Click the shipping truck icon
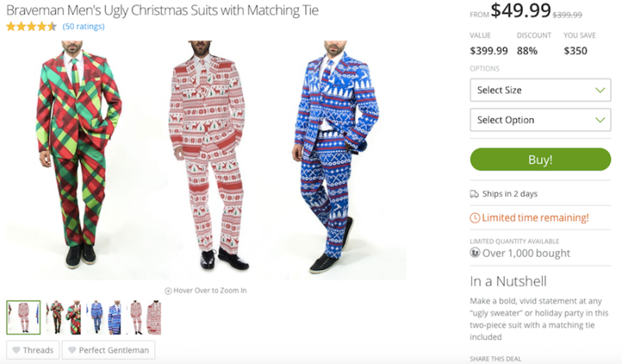The image size is (622, 364). point(474,194)
